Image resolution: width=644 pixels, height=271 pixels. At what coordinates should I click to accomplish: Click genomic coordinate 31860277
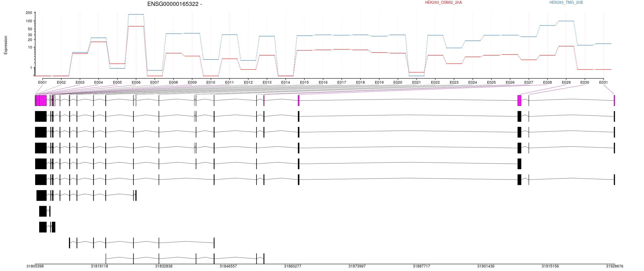[292, 266]
